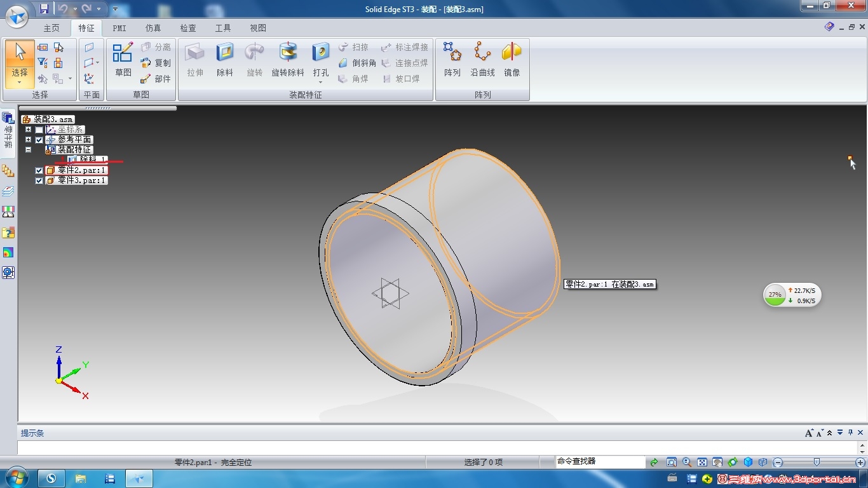Switch to the 检查 ribbon tab
The image size is (868, 488).
188,28
